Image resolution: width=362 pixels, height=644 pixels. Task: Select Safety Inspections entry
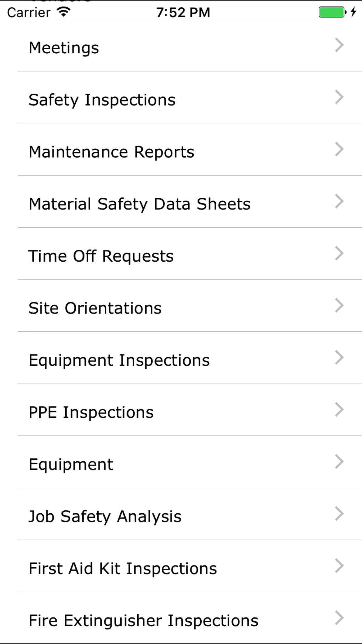coord(102,100)
